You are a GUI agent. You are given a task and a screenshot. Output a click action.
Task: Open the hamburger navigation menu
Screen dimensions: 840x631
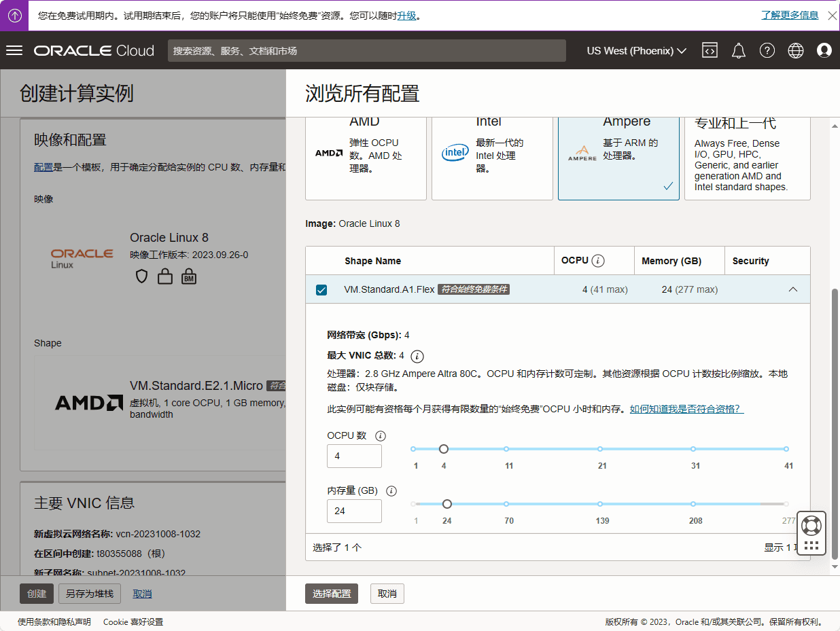coord(14,51)
